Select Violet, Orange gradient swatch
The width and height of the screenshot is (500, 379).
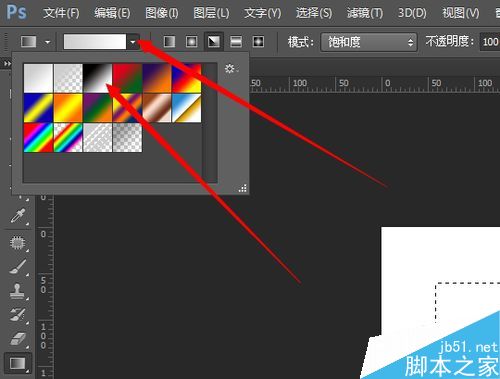click(157, 78)
